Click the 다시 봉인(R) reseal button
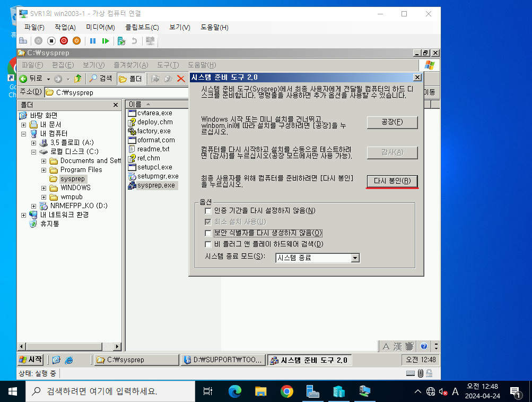This screenshot has height=402, width=532. click(392, 181)
